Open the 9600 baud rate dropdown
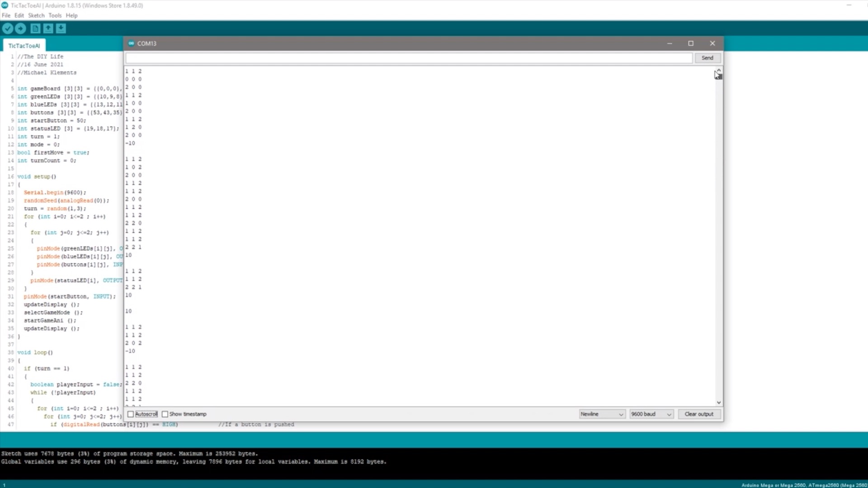868x488 pixels. (x=651, y=414)
